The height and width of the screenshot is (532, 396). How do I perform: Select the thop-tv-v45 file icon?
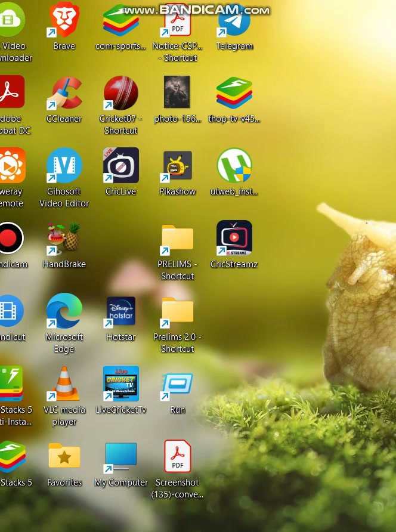234,92
